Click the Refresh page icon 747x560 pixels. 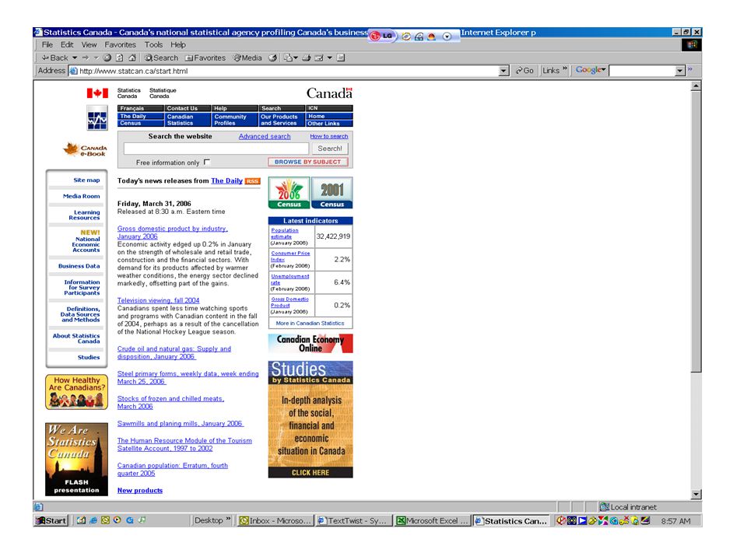click(x=120, y=58)
